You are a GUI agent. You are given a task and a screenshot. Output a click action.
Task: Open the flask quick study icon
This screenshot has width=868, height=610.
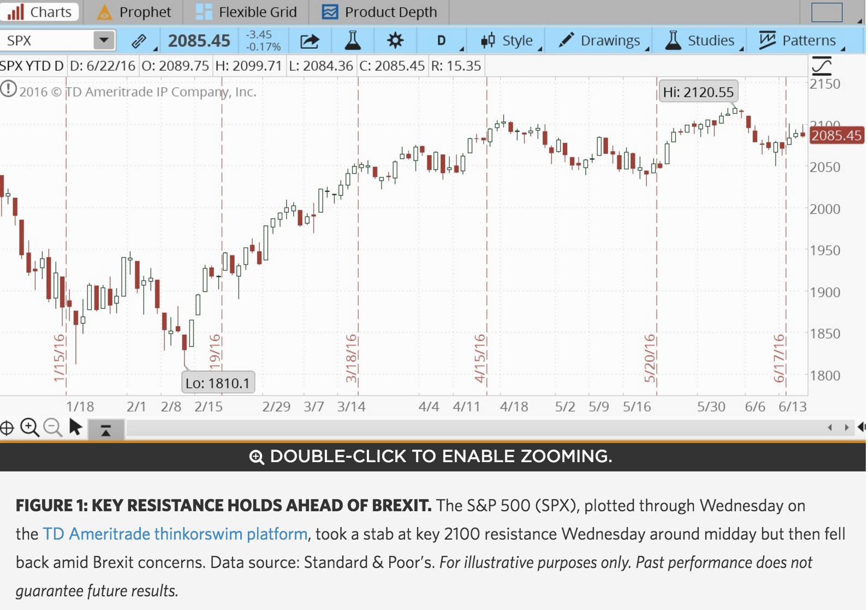tap(353, 40)
